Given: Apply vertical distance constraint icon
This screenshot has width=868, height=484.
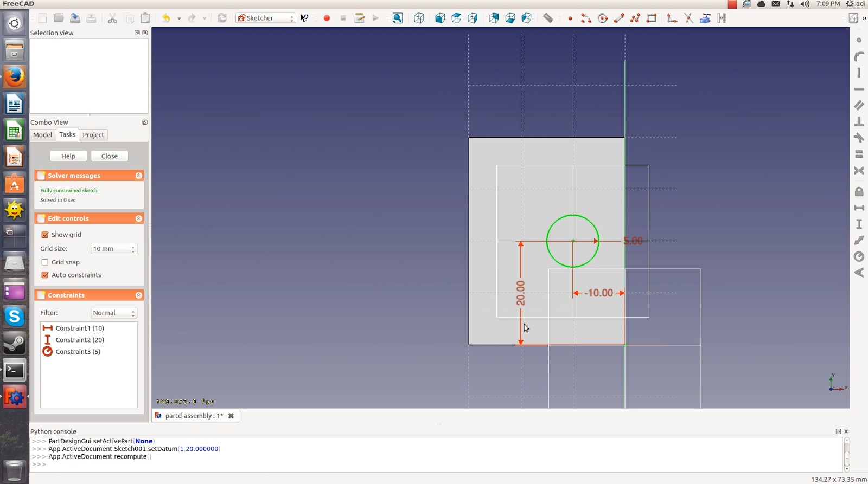Looking at the screenshot, I should 859,224.
